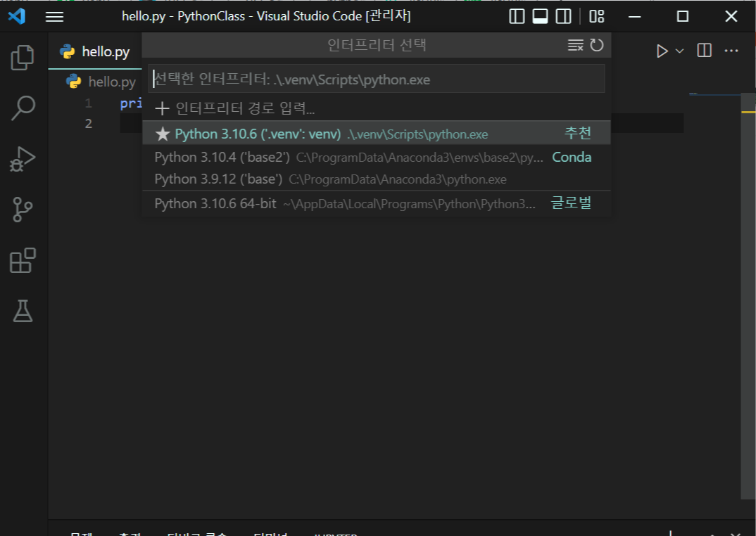Open the Testing flask view
This screenshot has height=536, width=756.
point(23,311)
